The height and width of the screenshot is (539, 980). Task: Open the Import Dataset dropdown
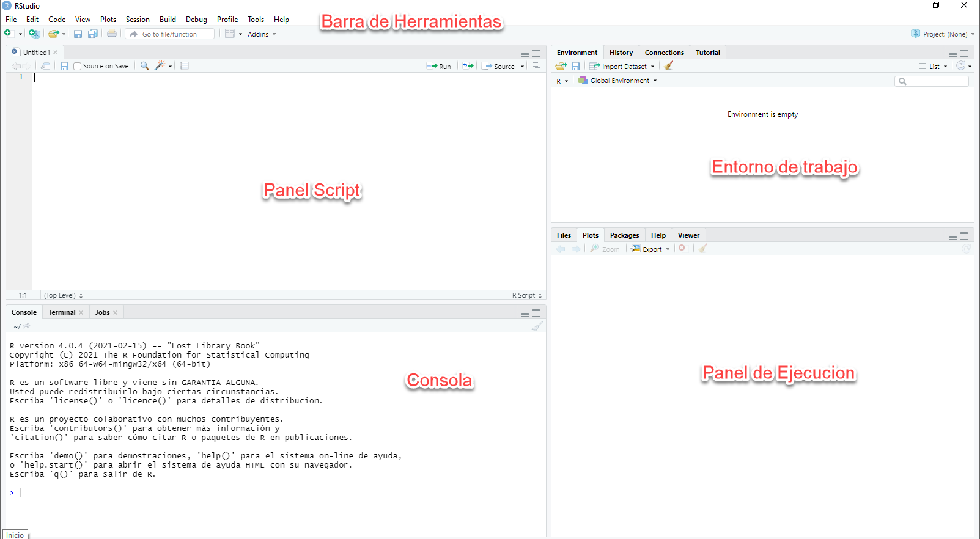(x=622, y=67)
